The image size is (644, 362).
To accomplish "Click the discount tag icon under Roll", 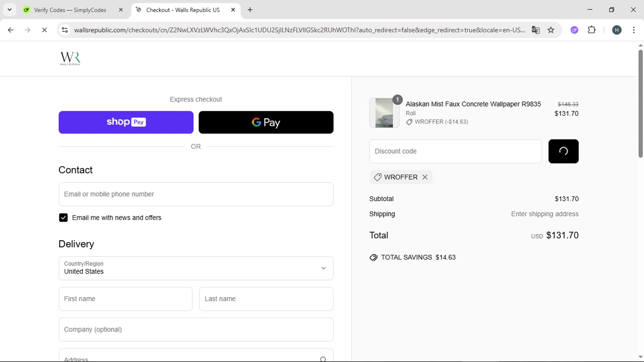I will point(409,122).
